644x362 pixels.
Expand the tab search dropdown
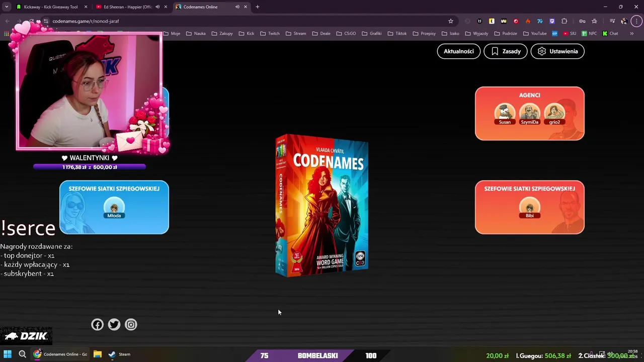(x=7, y=7)
